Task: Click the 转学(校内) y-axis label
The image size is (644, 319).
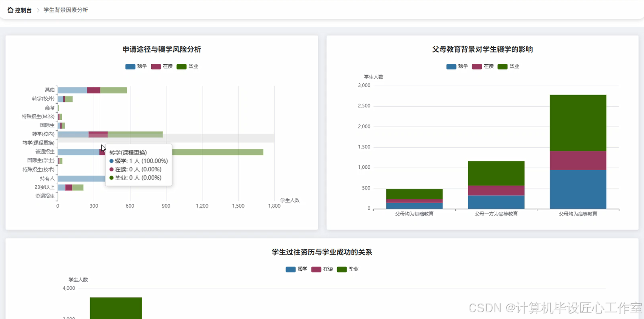Action: click(43, 134)
